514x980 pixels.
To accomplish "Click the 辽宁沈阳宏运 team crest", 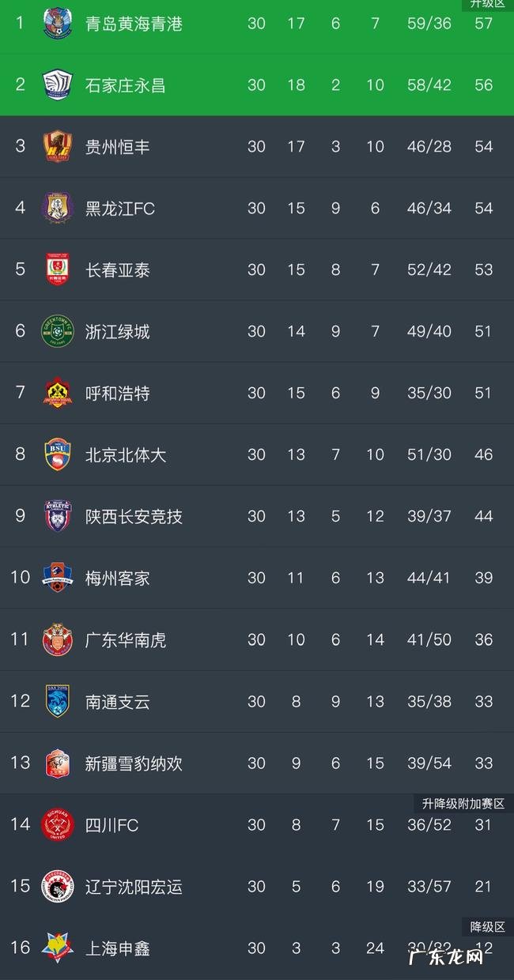I will (57, 886).
